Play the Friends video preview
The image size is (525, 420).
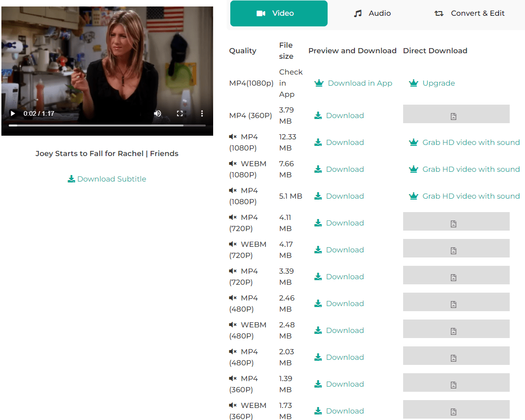[x=13, y=113]
